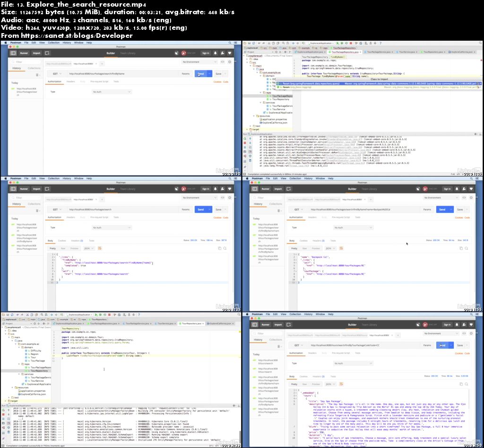The height and width of the screenshot is (448, 484).
Task: Open Collections sidebar tab in top-left Postman frame
Action: pos(34,68)
